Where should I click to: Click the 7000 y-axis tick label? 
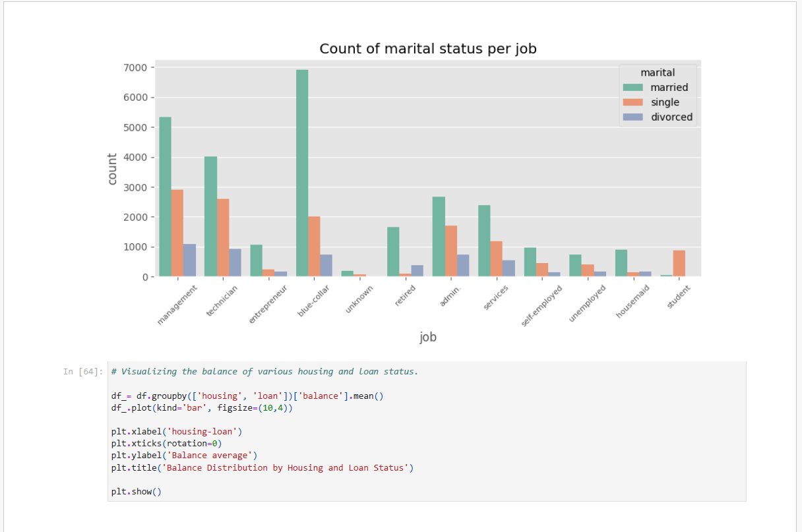pos(137,68)
